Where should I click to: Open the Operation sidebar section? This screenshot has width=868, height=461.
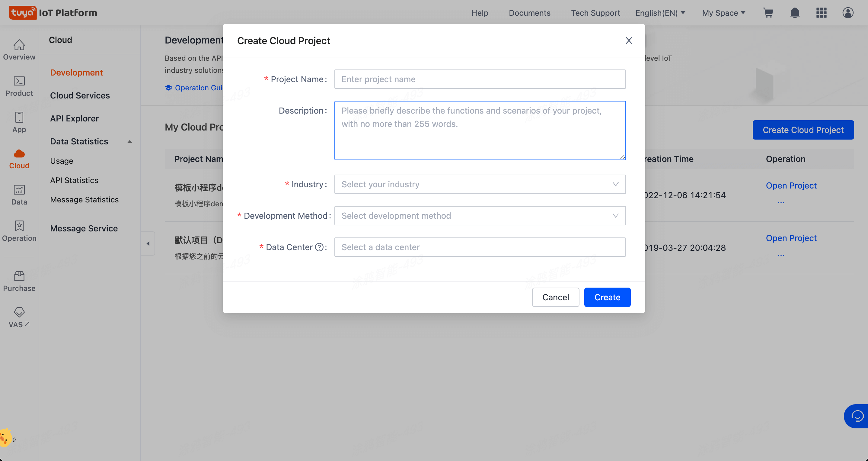coord(19,231)
